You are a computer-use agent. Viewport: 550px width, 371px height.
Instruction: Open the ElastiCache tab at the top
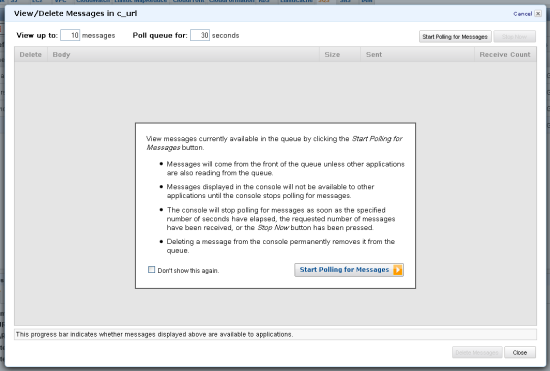point(296,1)
